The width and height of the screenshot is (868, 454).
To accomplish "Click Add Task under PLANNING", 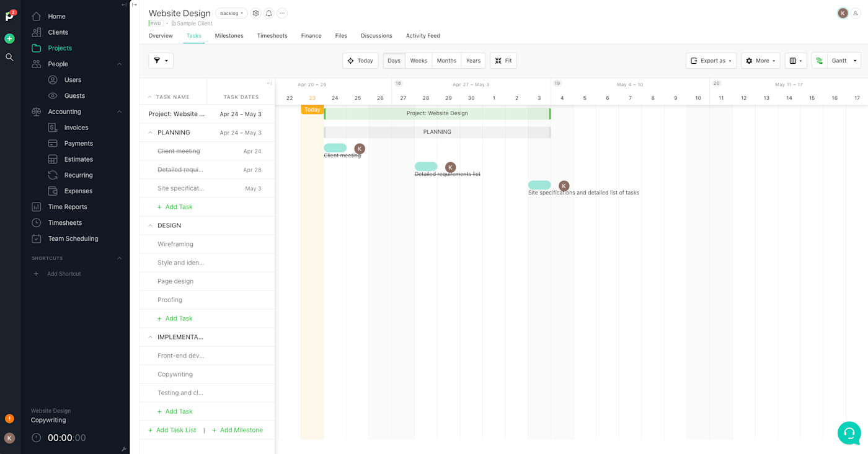I will pyautogui.click(x=175, y=207).
